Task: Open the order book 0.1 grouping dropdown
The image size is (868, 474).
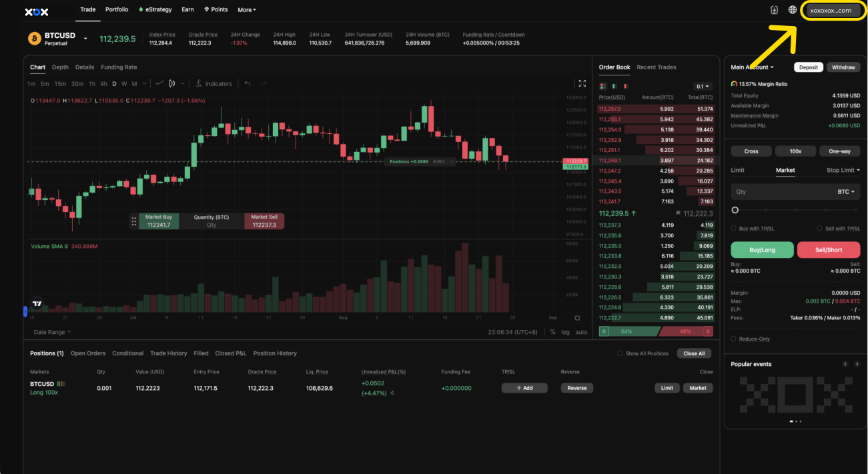Action: coord(703,87)
